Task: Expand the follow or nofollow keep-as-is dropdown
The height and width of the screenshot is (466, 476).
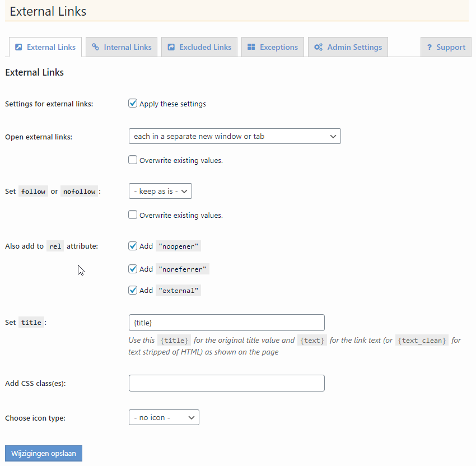Action: pyautogui.click(x=160, y=191)
